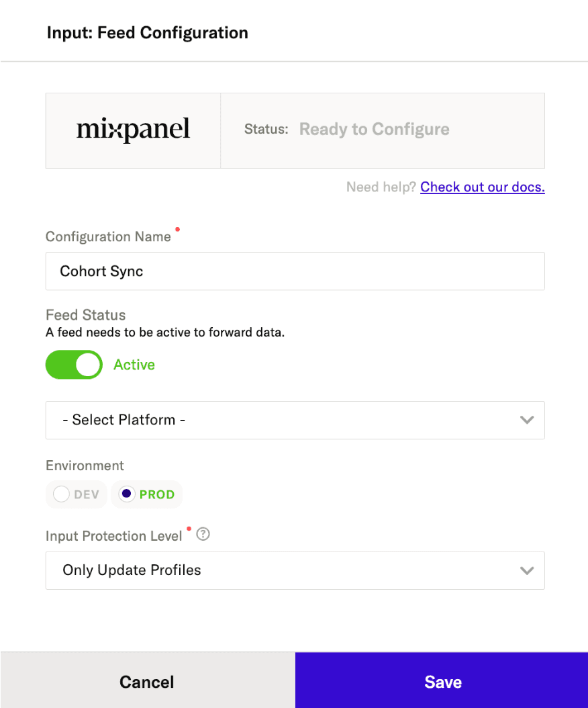Select the PROD environment radio button
588x708 pixels.
[x=126, y=494]
